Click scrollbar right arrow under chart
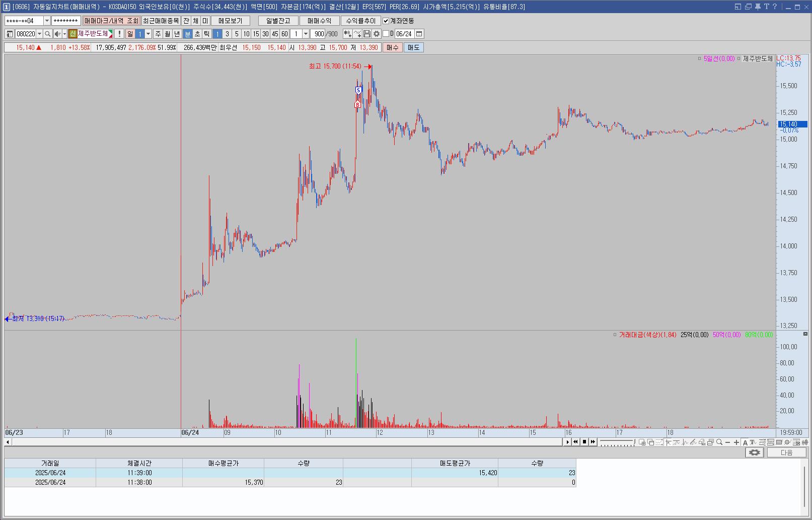Viewport: 812px width, 520px height. pos(567,442)
